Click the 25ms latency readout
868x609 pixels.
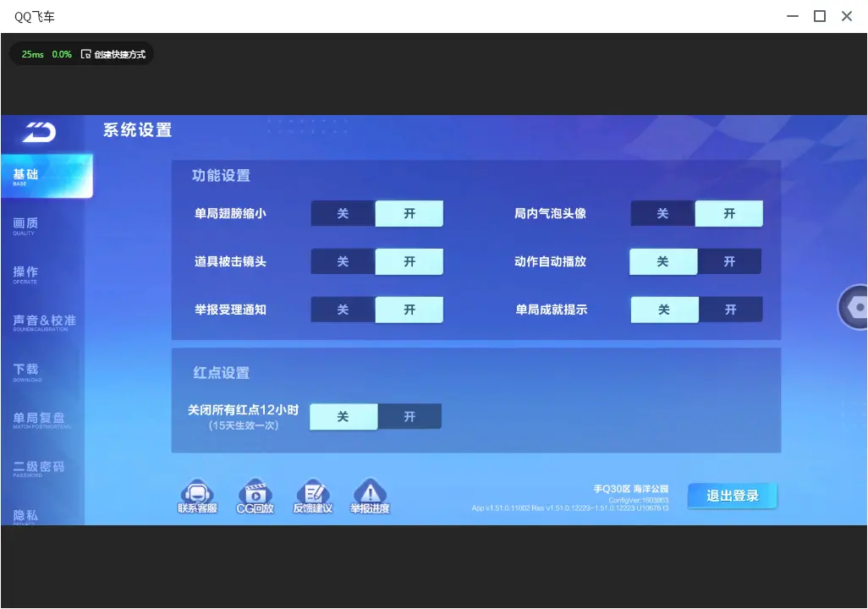pos(33,54)
